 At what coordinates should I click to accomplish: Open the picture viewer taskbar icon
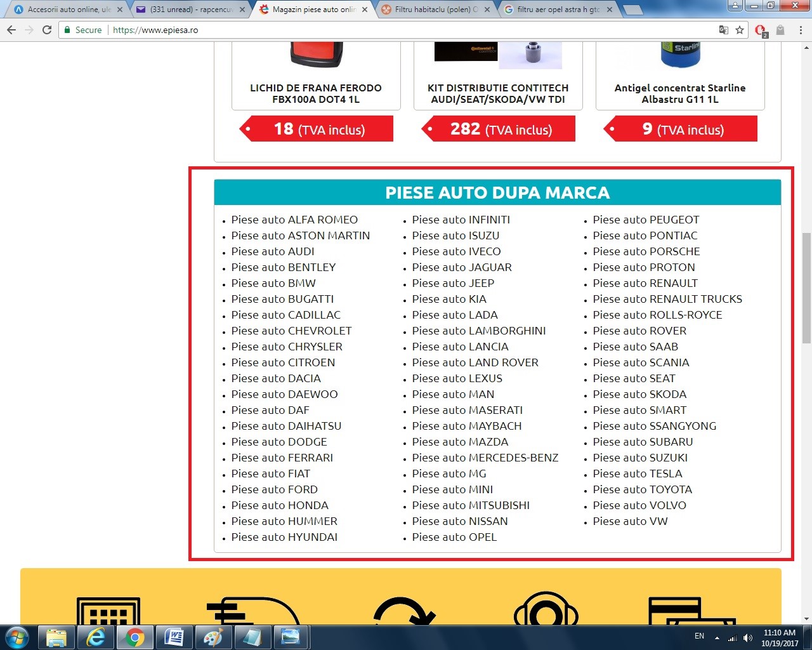(291, 637)
